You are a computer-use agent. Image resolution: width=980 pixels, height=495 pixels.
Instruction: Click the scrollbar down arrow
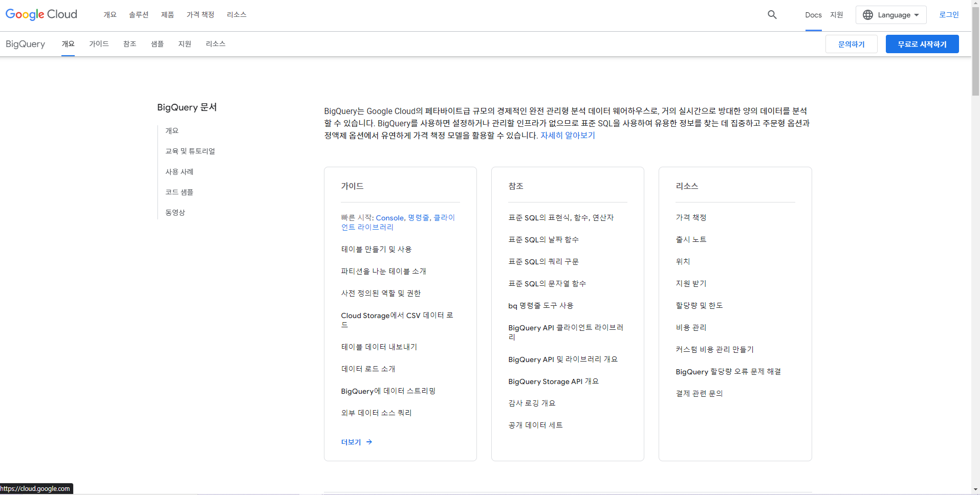click(x=975, y=490)
